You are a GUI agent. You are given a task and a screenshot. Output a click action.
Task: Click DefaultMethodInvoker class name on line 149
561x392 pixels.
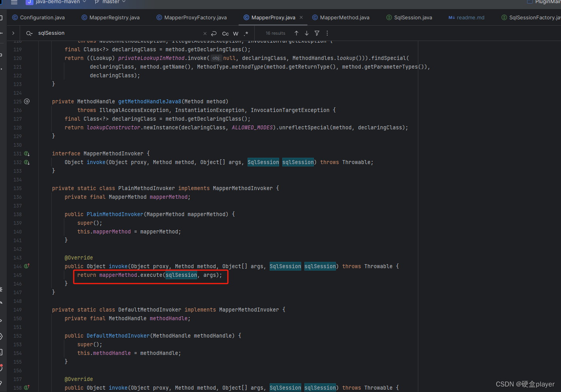(150, 310)
